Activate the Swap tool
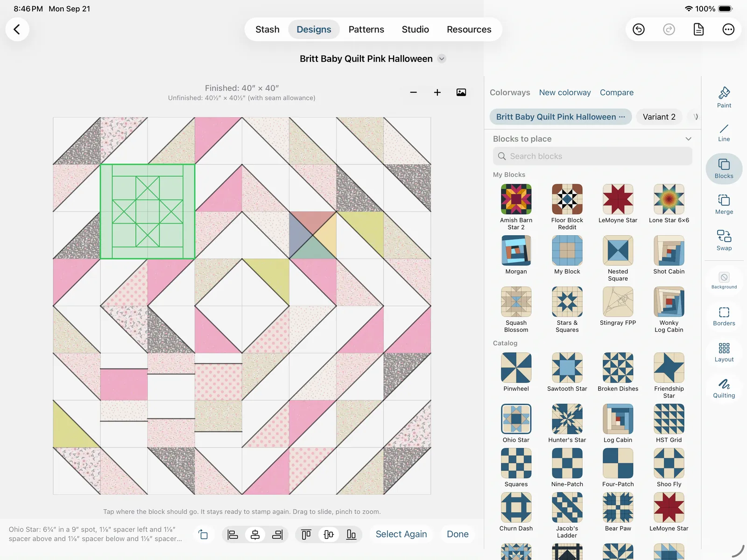Screen dimensions: 747x560 [724, 240]
